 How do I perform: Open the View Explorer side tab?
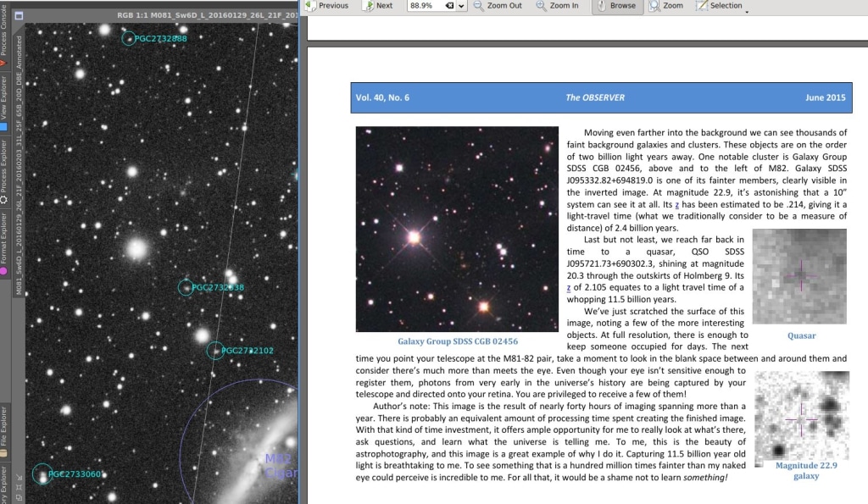click(x=4, y=102)
